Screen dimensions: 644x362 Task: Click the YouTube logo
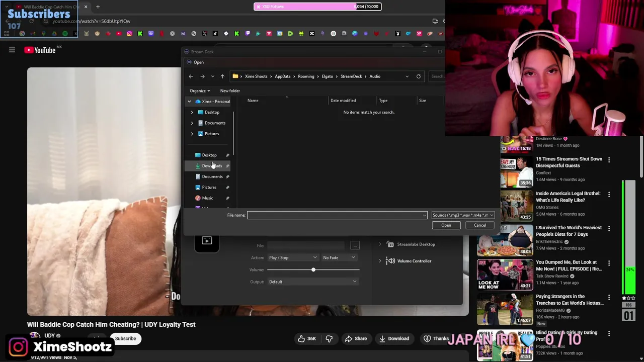(x=40, y=50)
